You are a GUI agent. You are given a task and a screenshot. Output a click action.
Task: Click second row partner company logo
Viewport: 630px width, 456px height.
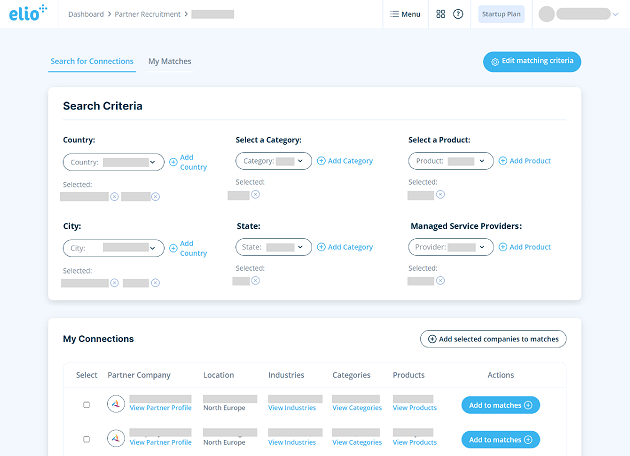pos(116,438)
